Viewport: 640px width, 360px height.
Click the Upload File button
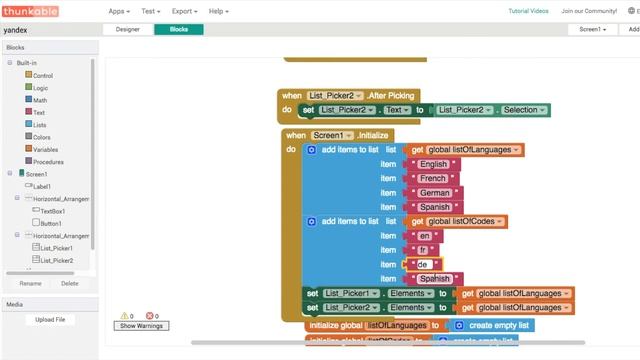(x=50, y=320)
